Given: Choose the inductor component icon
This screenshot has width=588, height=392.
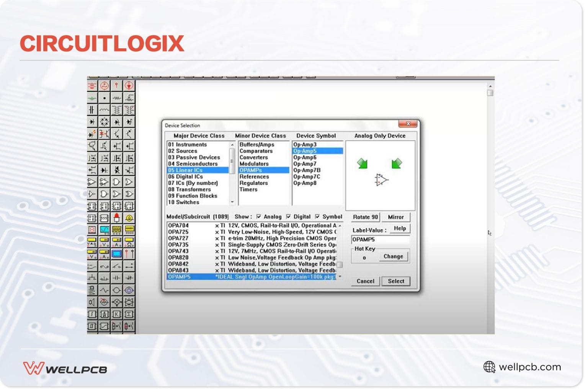Looking at the screenshot, I should 103,110.
